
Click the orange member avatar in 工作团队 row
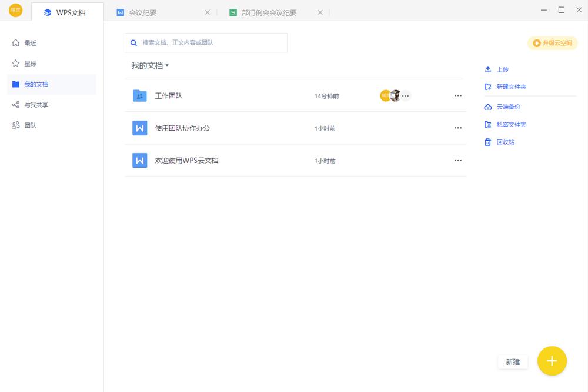385,96
